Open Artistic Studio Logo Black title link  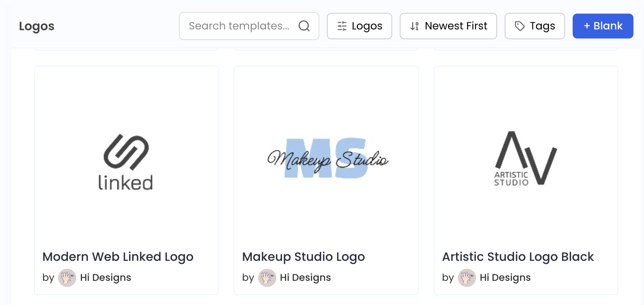pos(518,257)
